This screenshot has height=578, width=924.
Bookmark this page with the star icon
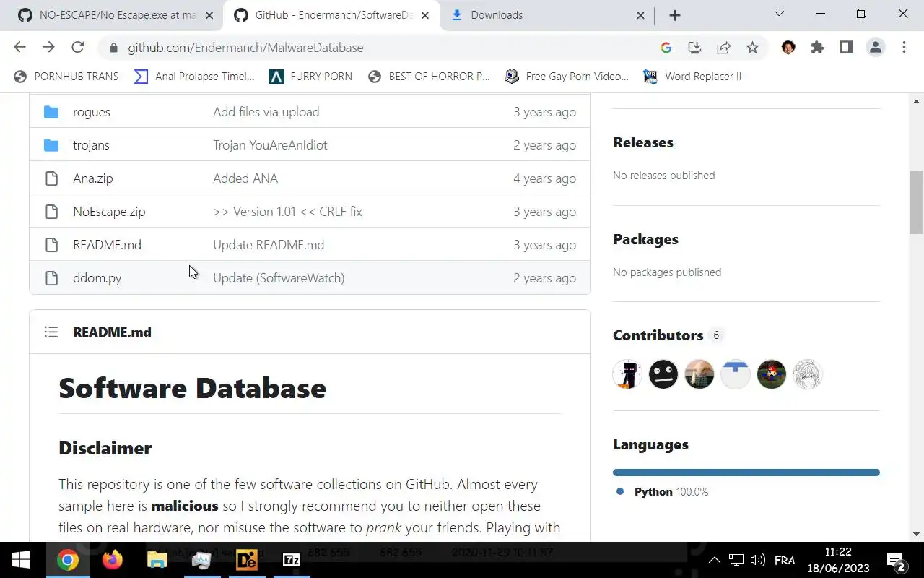click(x=752, y=48)
